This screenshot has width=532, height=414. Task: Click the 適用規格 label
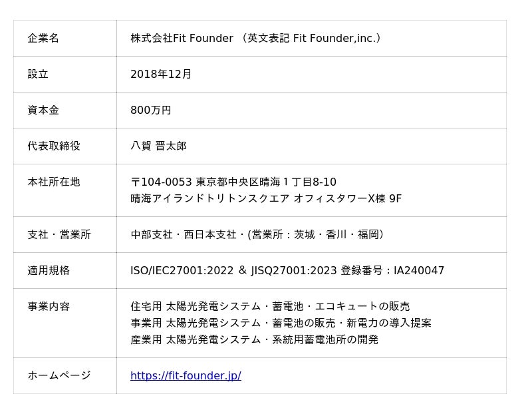click(49, 270)
